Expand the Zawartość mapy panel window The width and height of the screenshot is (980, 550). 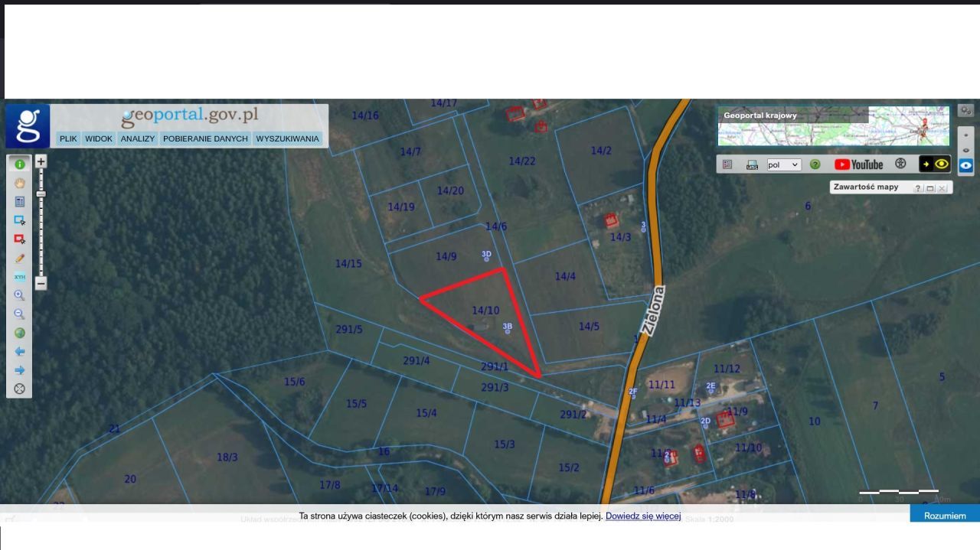click(x=930, y=187)
